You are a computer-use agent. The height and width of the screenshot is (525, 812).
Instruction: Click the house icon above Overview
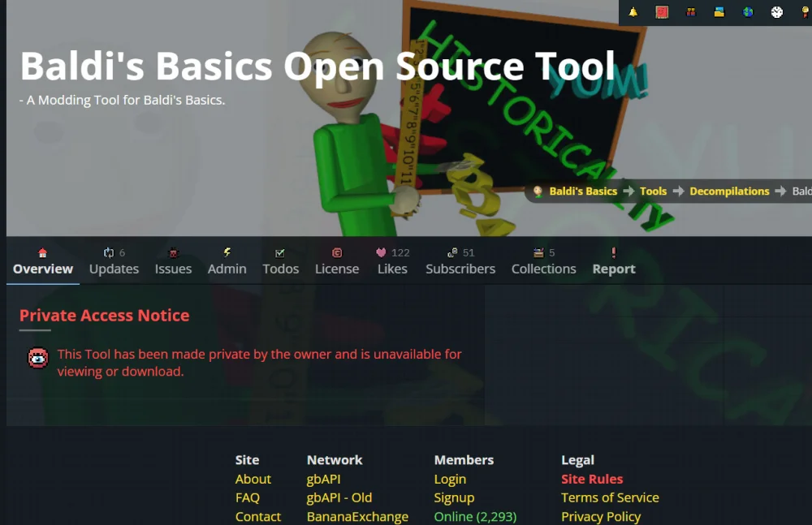click(42, 252)
